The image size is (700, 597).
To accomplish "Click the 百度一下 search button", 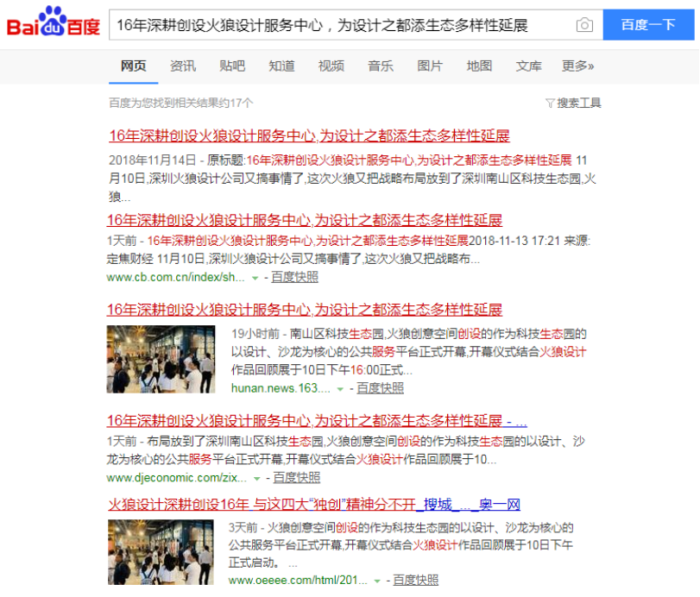I will tap(648, 24).
